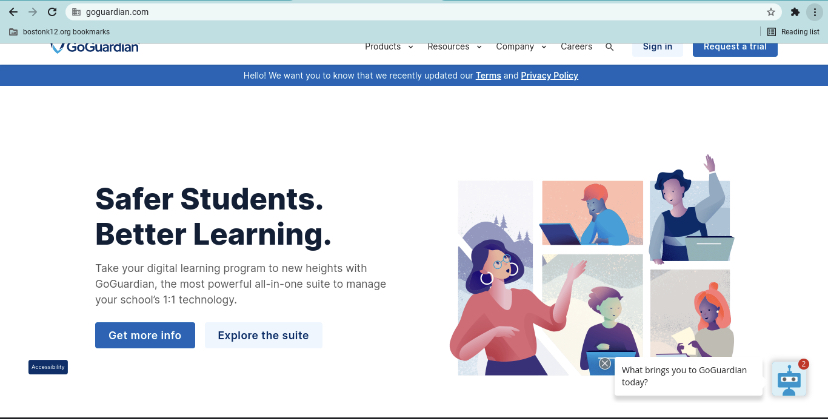Screen dimensions: 828x419
Task: Open the Careers page
Action: coord(576,46)
